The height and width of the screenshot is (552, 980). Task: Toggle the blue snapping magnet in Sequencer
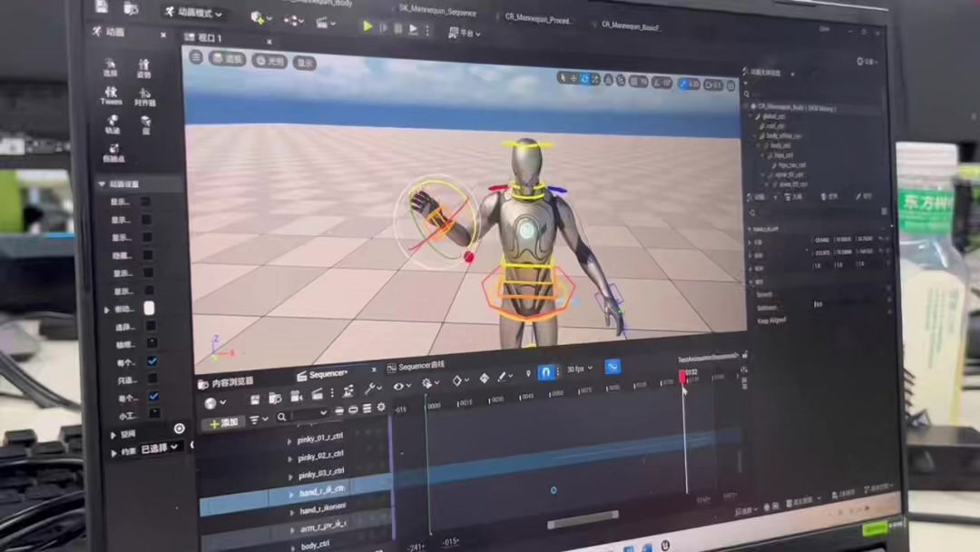coord(545,372)
